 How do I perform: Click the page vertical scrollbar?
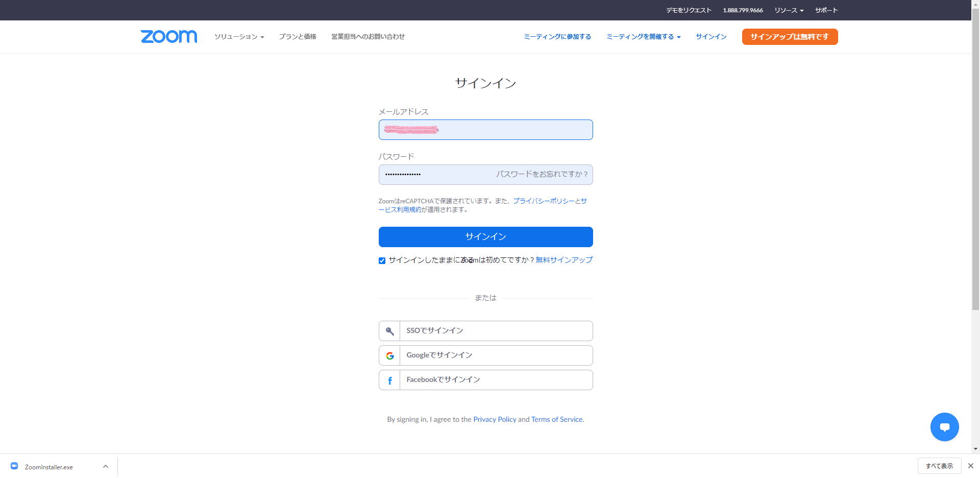(x=975, y=158)
